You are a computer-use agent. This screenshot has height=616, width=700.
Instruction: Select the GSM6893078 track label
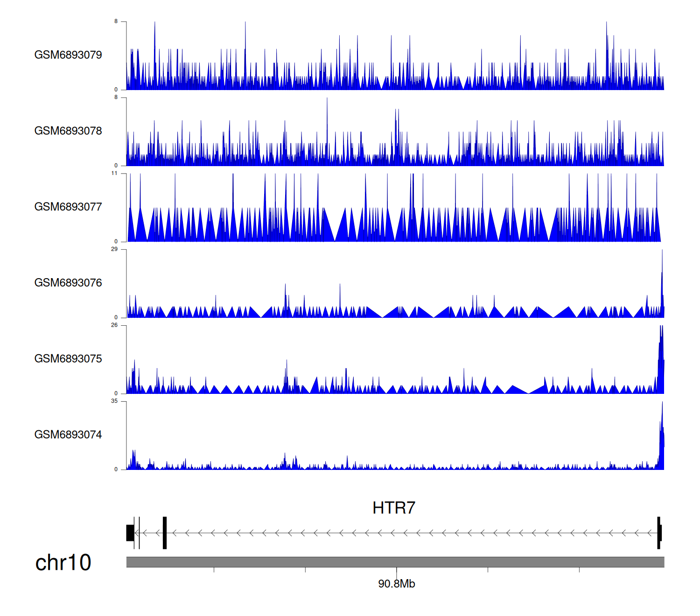pyautogui.click(x=68, y=131)
